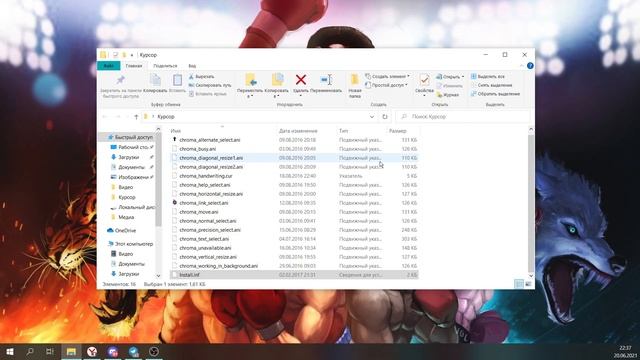This screenshot has height=360, width=640.
Task: Click the Копировать ribbon icon
Action: click(x=155, y=80)
